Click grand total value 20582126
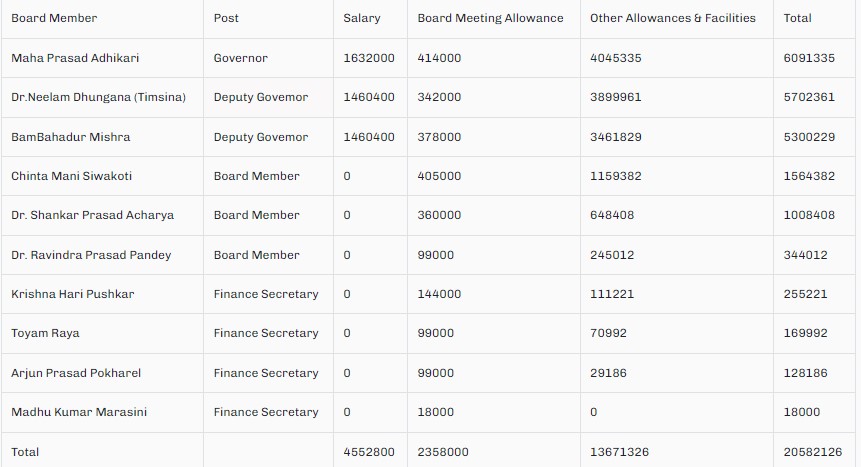Viewport: 861px width, 467px height. coord(813,452)
